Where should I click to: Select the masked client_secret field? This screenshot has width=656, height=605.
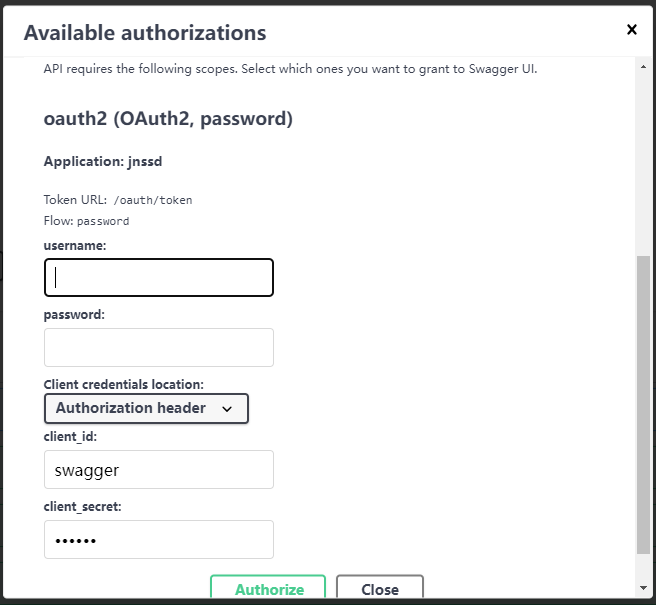[159, 540]
